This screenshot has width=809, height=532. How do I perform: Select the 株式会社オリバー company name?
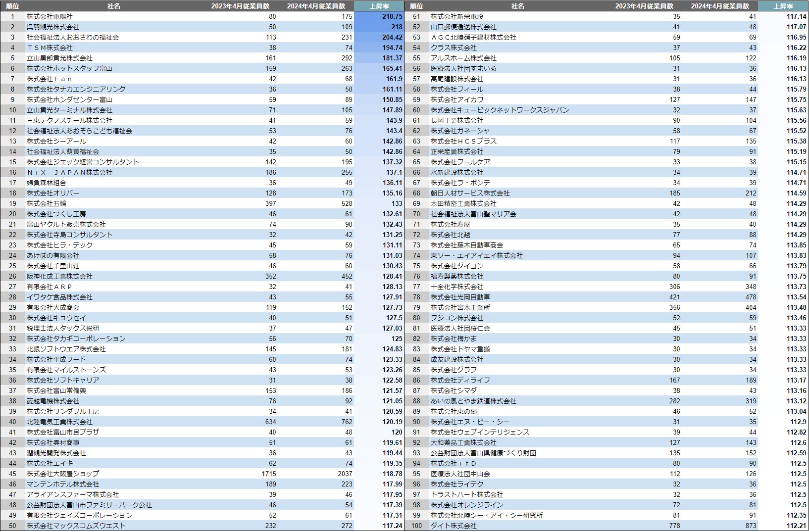(53, 193)
